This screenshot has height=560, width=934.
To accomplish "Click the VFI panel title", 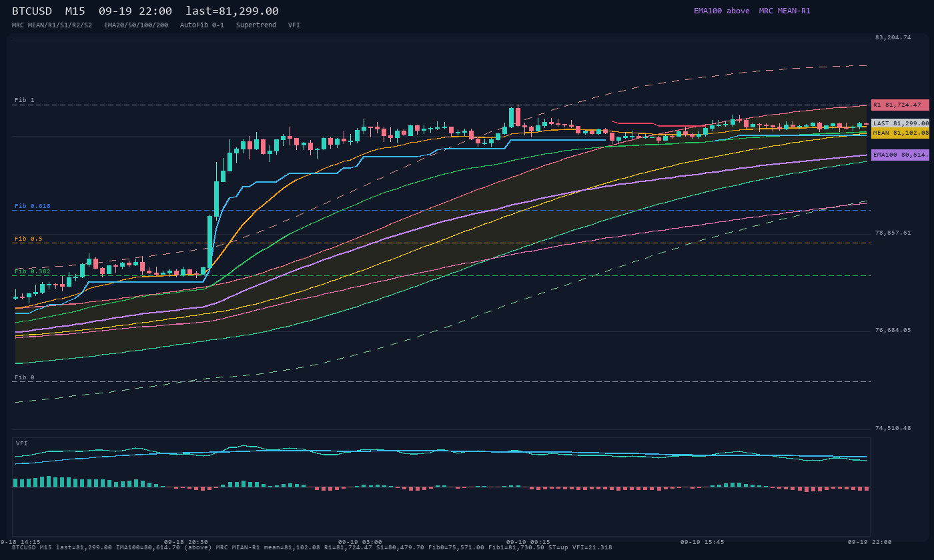I will coord(22,443).
